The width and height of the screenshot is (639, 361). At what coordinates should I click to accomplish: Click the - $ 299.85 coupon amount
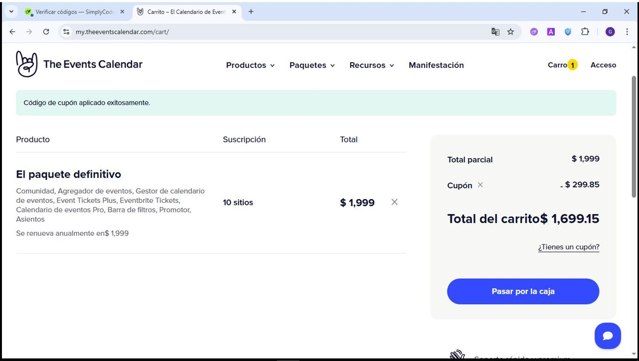(x=580, y=185)
